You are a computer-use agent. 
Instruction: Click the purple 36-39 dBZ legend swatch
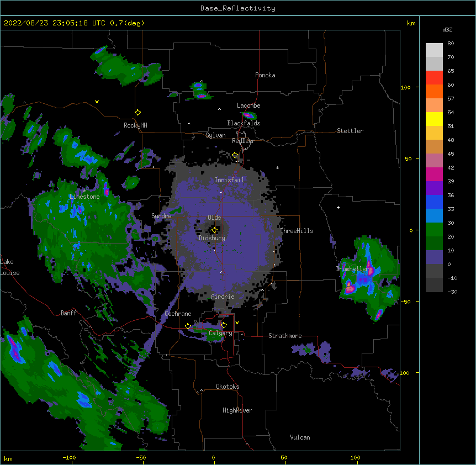(434, 188)
